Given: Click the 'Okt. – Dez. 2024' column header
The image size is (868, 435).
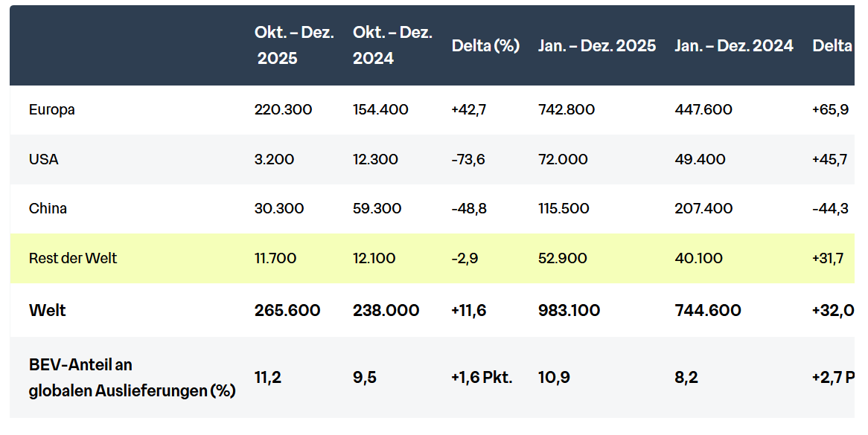Looking at the screenshot, I should click(392, 45).
